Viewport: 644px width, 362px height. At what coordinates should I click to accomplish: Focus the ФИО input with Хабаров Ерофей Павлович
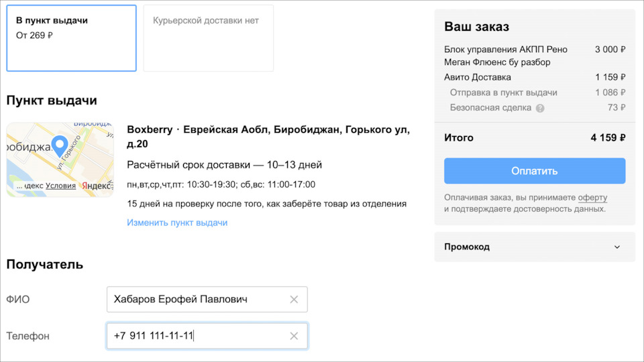(195, 300)
